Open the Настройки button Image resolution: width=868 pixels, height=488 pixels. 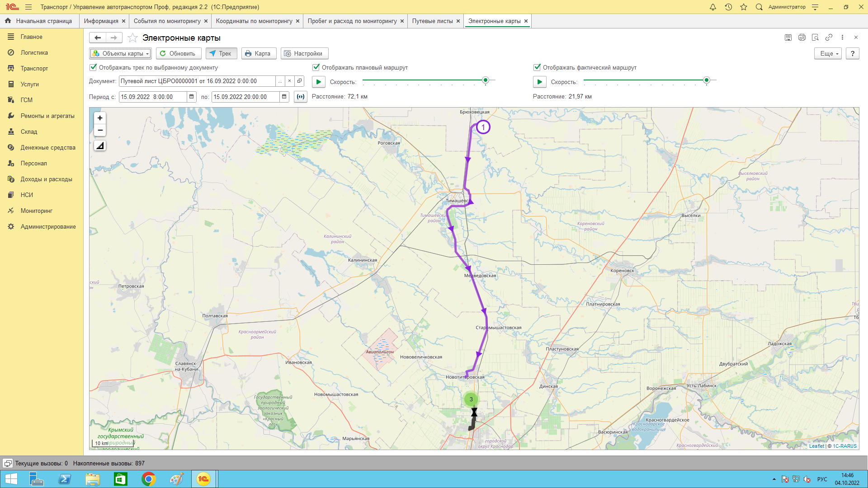coord(304,53)
